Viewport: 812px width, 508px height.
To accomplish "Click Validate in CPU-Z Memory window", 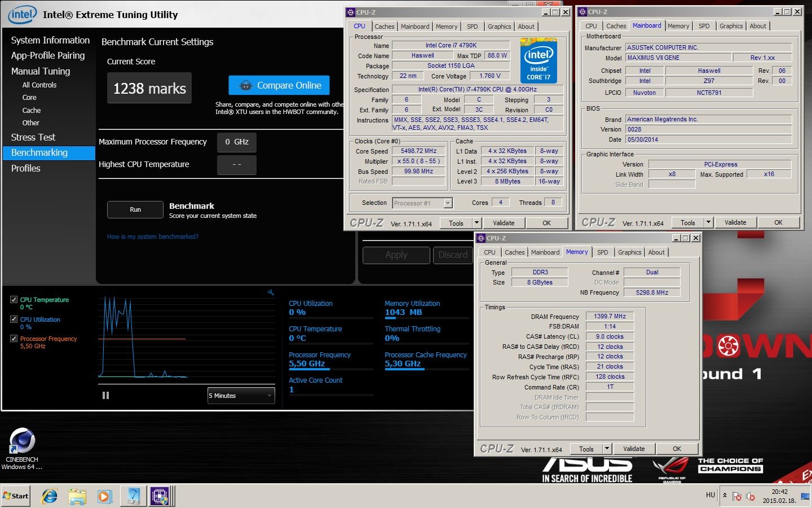I will click(634, 449).
